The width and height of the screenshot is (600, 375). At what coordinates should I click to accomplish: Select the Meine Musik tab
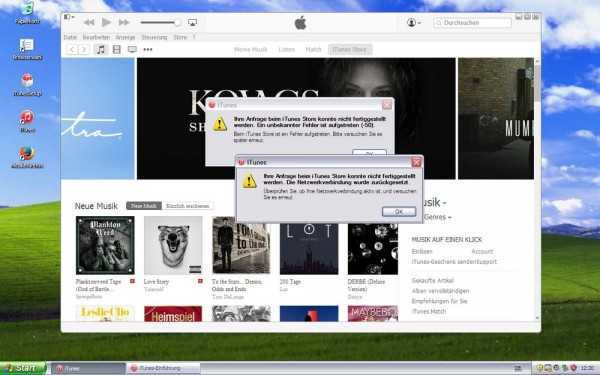[x=250, y=49]
